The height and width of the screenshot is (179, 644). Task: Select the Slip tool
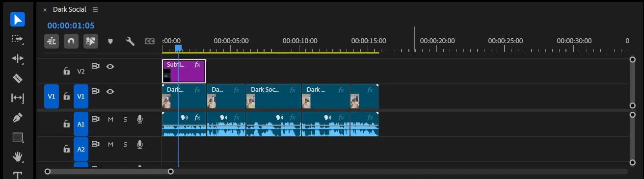(x=18, y=98)
